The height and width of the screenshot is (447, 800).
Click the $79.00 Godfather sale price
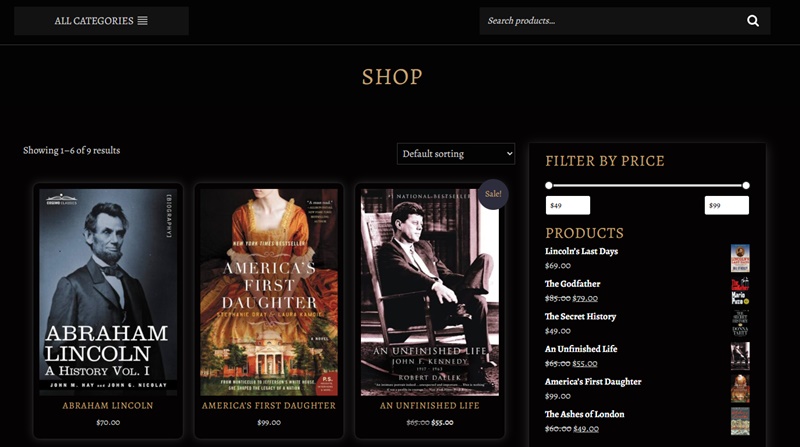click(585, 298)
